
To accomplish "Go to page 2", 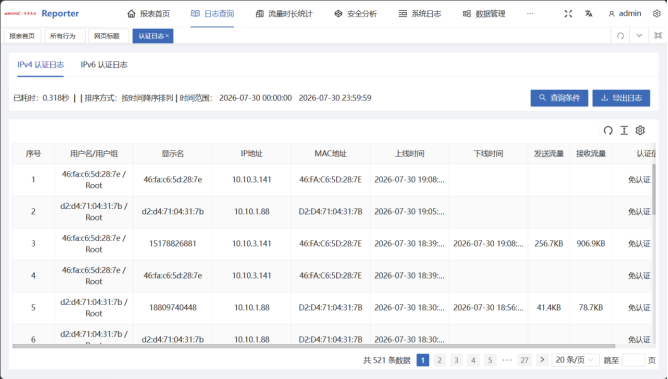I will click(440, 360).
